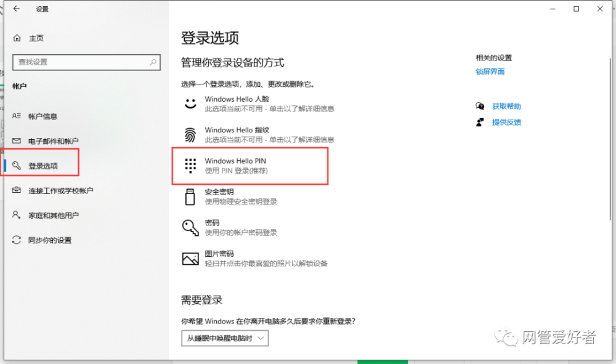
Task: Click the 安全密钥 USB key icon
Action: pyautogui.click(x=190, y=196)
